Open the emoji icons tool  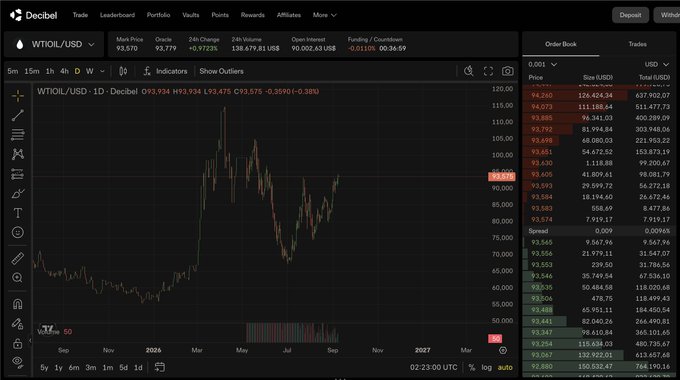[x=18, y=233]
